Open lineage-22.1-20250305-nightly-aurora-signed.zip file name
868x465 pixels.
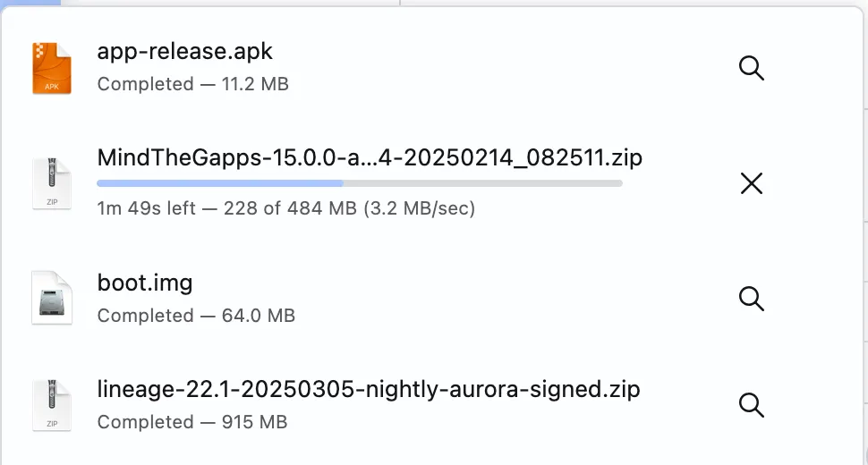pos(368,389)
